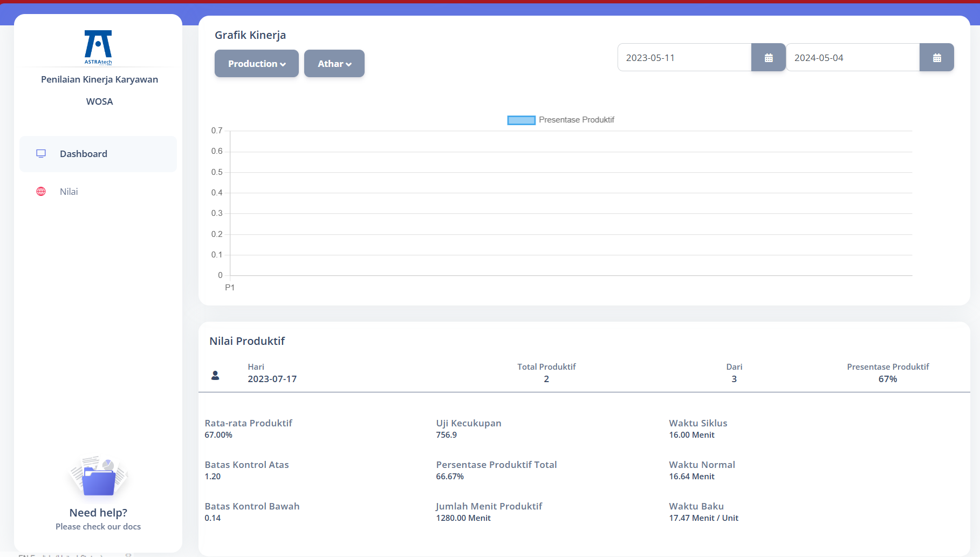Open the Athar employee dropdown

click(334, 64)
